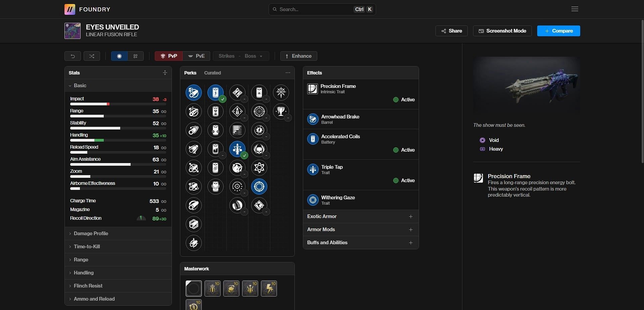This screenshot has height=310, width=644.
Task: Select the Full Bore barrel perk icon
Action: coord(194,187)
